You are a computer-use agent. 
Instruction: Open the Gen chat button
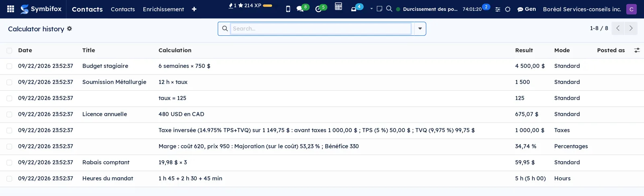(526, 9)
